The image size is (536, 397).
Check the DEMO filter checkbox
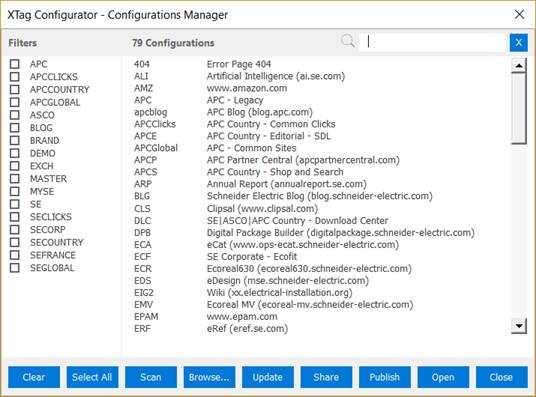click(x=15, y=153)
